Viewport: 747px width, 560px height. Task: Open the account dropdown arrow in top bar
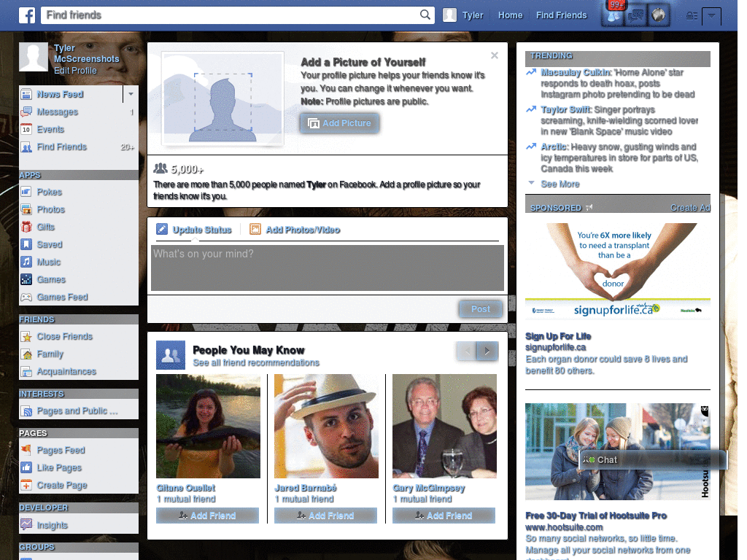[x=711, y=16]
